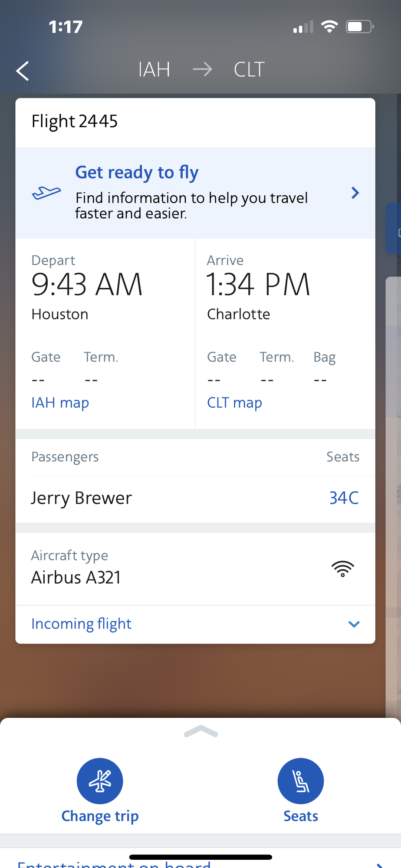Tap the airplane icon in banner
401x868 pixels.
pyautogui.click(x=46, y=193)
